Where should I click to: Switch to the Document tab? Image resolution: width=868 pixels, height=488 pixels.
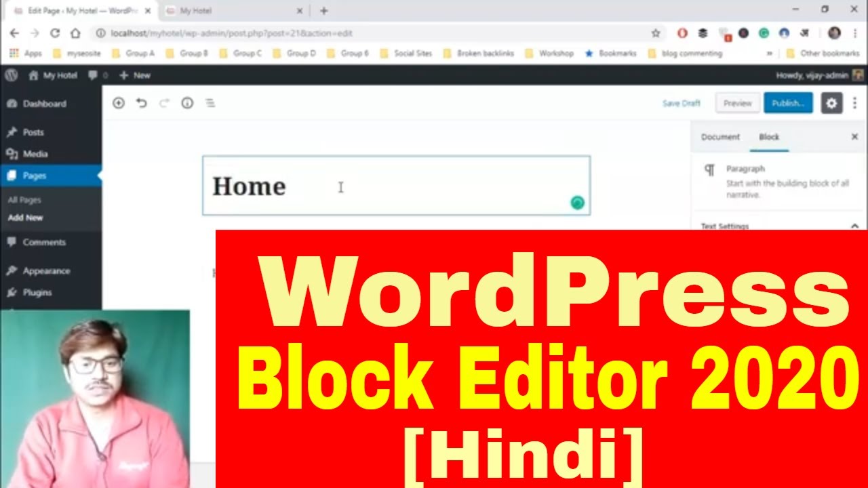[x=720, y=137]
